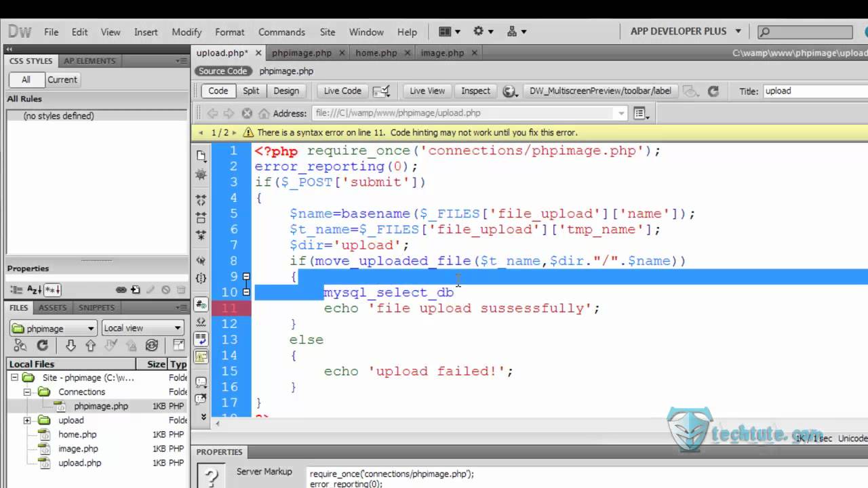The width and height of the screenshot is (868, 488).
Task: Click Collapse Selection icon
Action: (x=201, y=218)
